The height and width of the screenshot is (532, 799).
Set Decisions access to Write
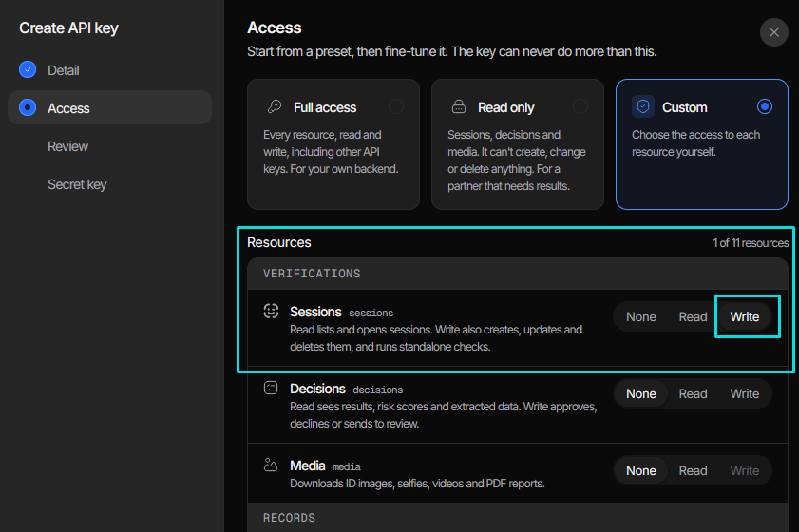click(745, 394)
